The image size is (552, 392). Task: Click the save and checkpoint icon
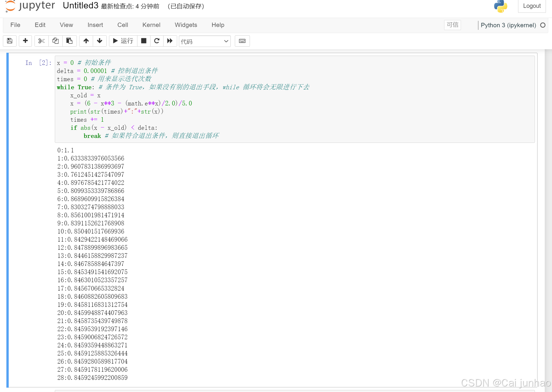coord(10,41)
